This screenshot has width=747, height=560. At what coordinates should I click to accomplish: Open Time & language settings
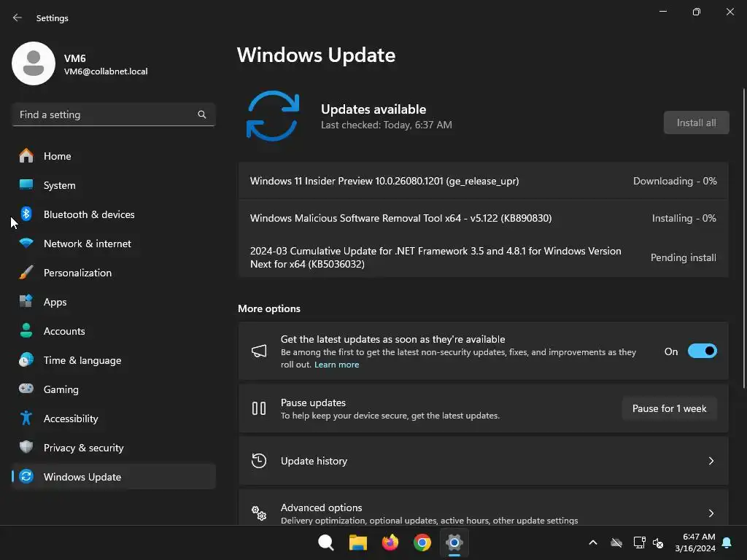coord(82,360)
